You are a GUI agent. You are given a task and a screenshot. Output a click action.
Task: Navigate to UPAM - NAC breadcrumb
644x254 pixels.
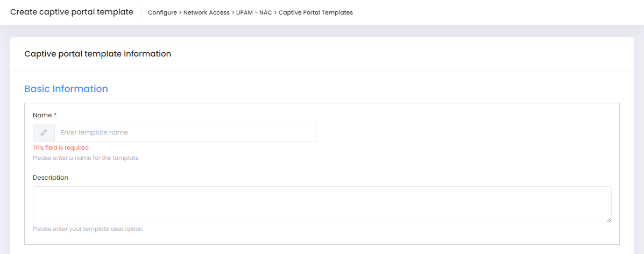pyautogui.click(x=254, y=12)
